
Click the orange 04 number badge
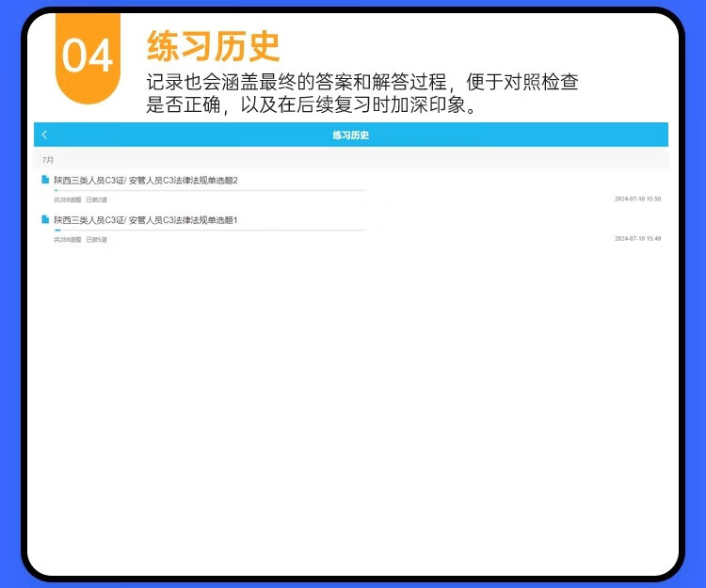(x=88, y=56)
